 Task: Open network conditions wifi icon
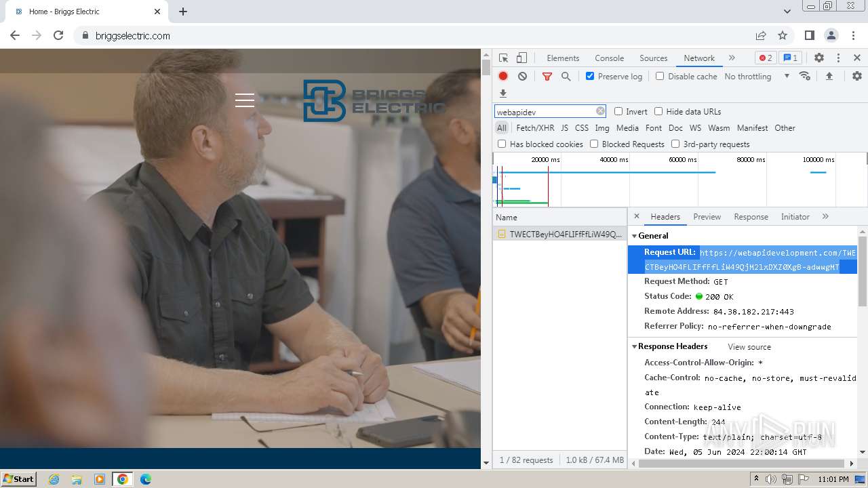805,76
